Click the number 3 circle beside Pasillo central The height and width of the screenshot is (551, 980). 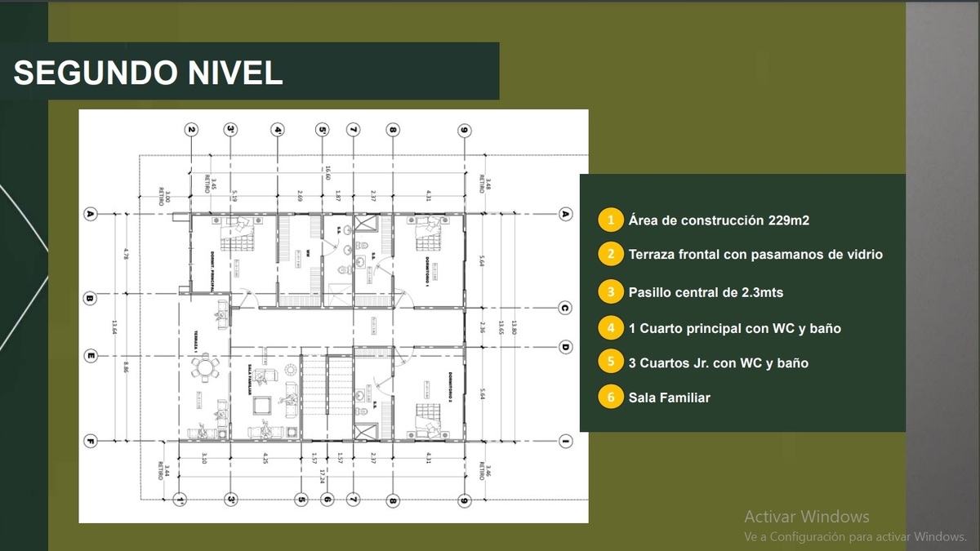609,291
